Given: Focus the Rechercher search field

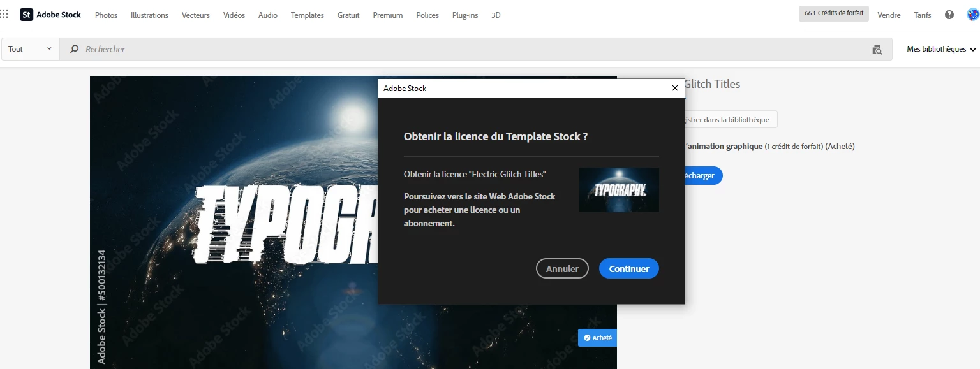Looking at the screenshot, I should pos(475,49).
